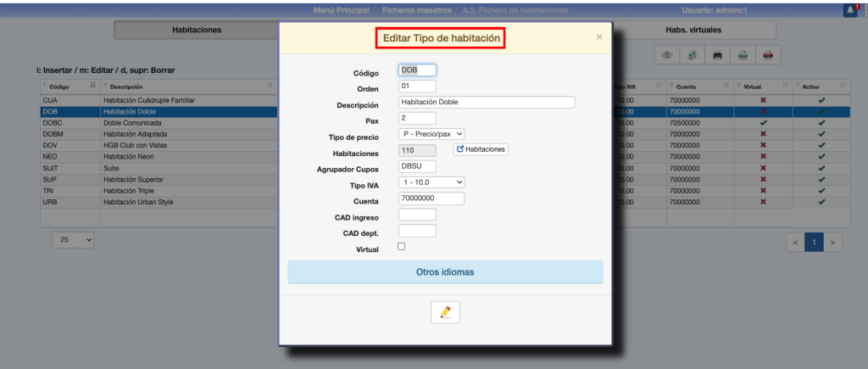
Task: Click the PDF export icon
Action: point(768,55)
